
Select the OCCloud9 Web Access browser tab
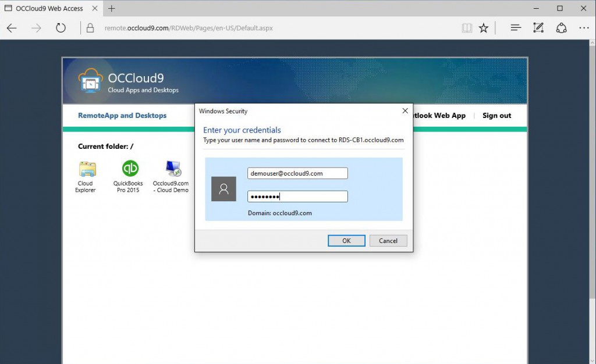pos(51,8)
